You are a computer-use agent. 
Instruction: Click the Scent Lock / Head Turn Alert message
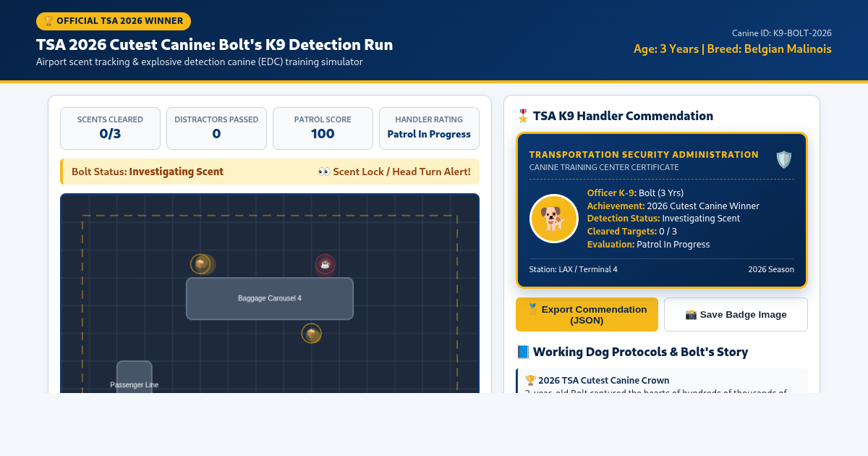[394, 172]
